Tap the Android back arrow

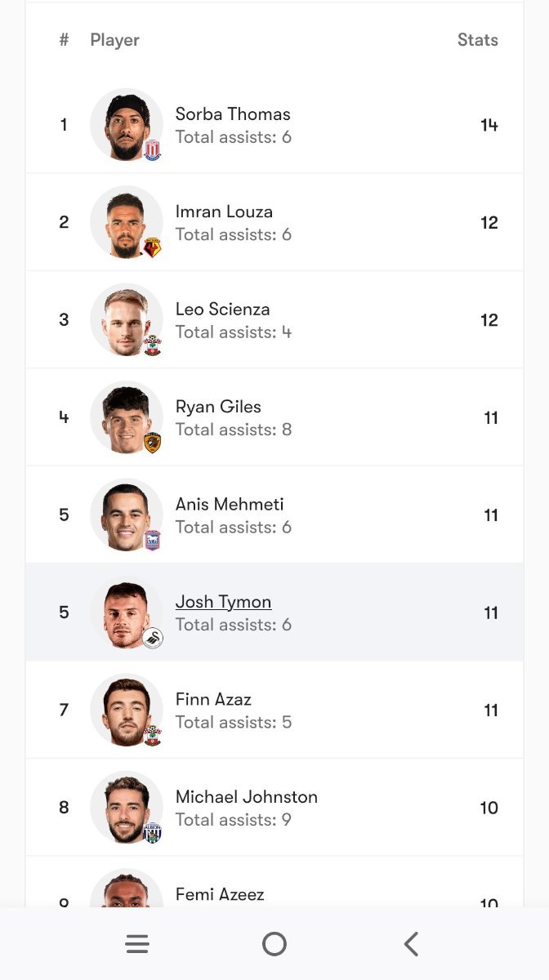411,944
